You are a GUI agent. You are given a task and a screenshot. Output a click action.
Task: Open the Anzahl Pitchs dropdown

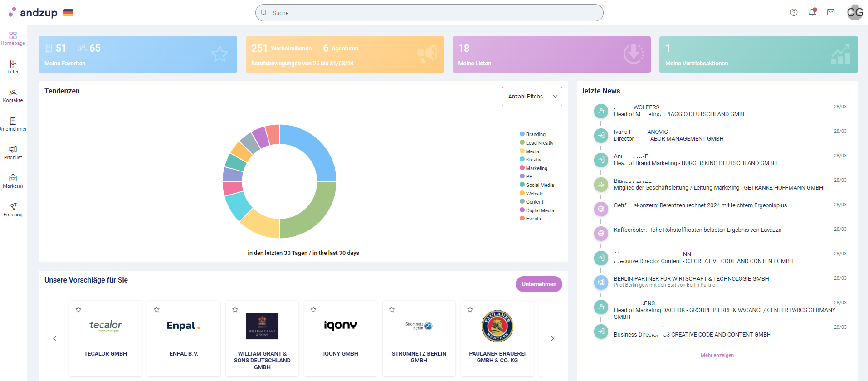(532, 96)
